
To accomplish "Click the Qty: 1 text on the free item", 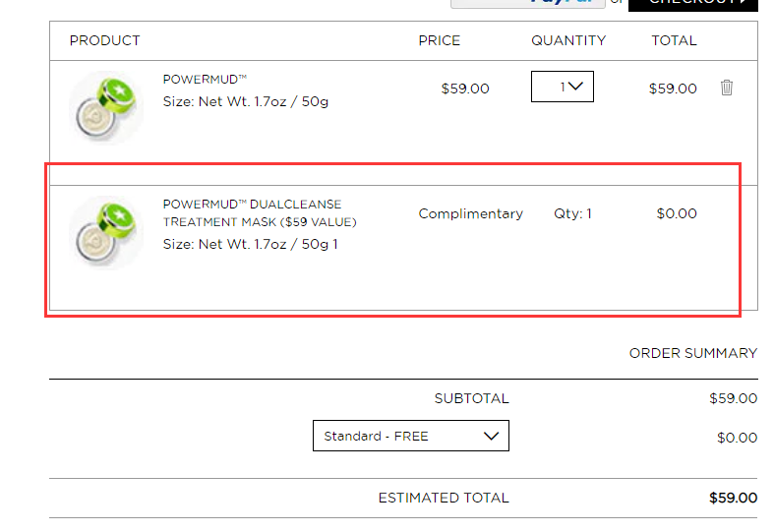I will [x=572, y=213].
